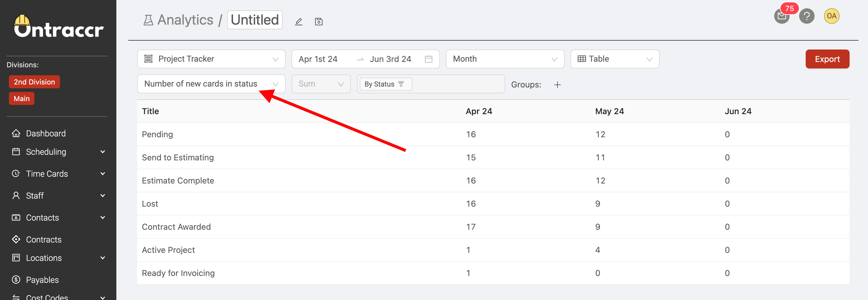This screenshot has width=868, height=300.
Task: Open the help question mark icon
Action: click(x=807, y=16)
